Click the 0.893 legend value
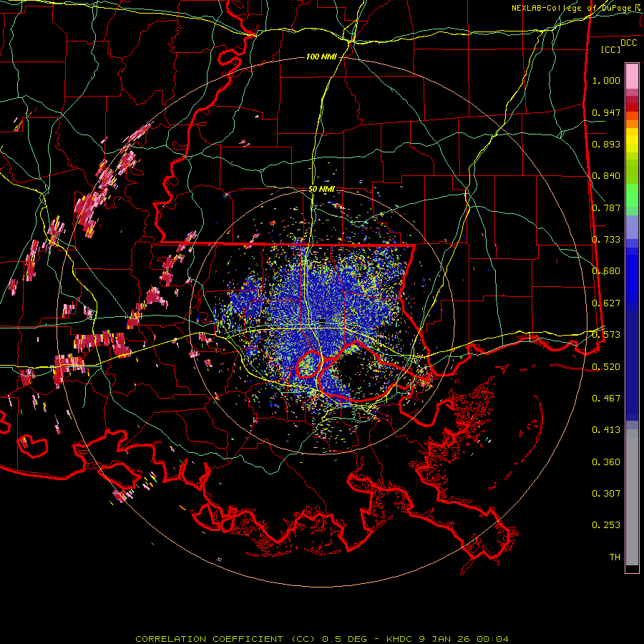 tap(606, 144)
